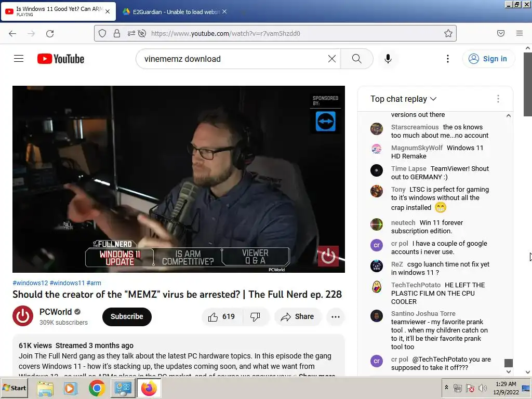Share this video
Viewport: 532px width, 399px height.
(298, 316)
